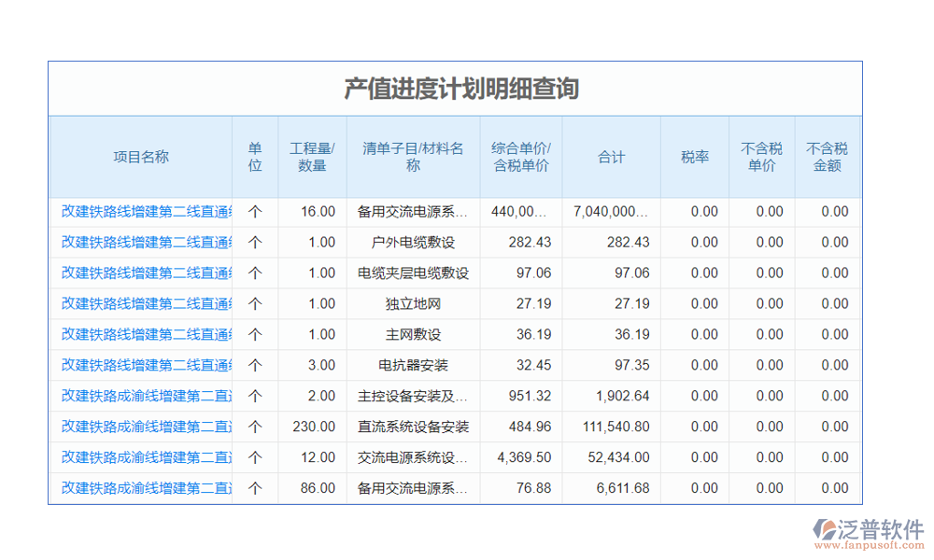
Task: Click the 合计 column header
Action: click(x=611, y=156)
